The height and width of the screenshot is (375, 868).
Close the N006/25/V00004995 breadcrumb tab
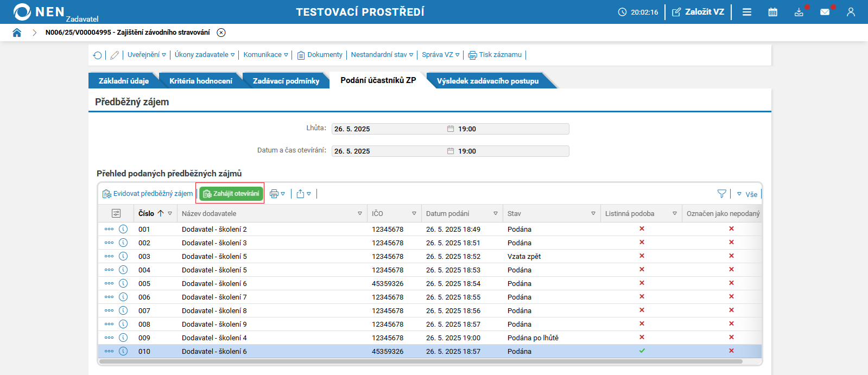(221, 33)
